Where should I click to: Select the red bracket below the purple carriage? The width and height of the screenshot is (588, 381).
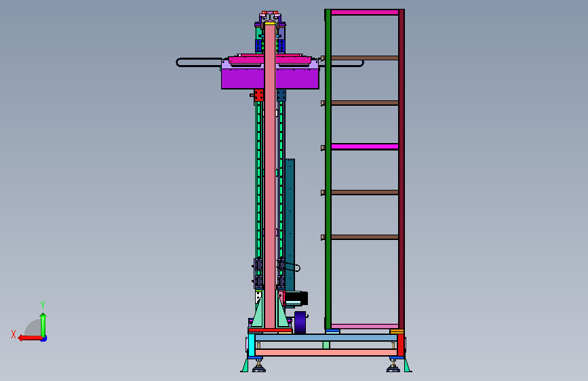pyautogui.click(x=259, y=95)
